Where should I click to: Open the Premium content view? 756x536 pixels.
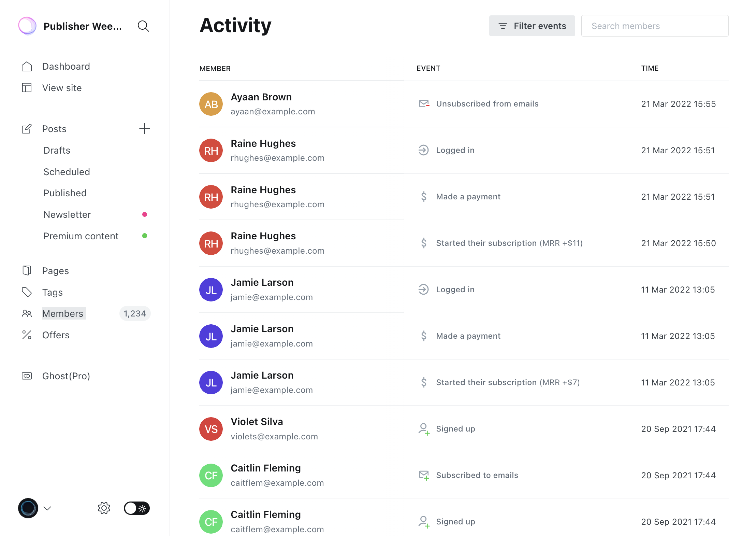(x=81, y=236)
